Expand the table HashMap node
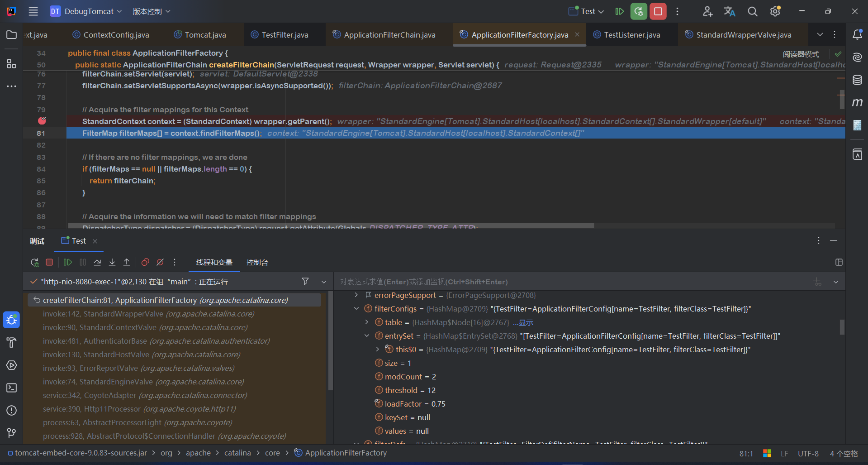This screenshot has width=868, height=465. point(367,322)
